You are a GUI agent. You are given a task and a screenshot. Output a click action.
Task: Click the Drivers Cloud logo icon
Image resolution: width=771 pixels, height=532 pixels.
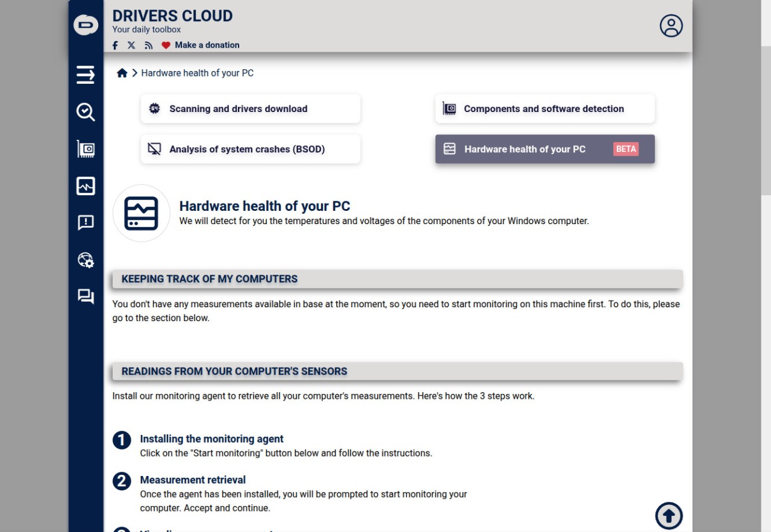click(86, 25)
